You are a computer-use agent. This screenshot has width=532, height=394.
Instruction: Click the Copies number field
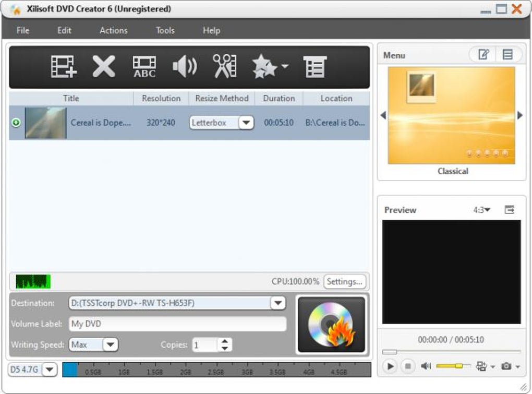click(205, 345)
